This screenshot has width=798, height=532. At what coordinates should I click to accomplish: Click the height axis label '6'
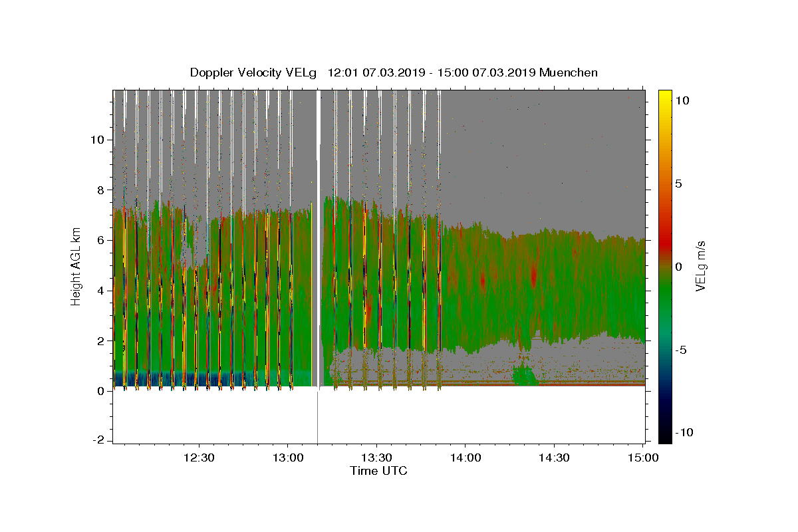tap(102, 240)
